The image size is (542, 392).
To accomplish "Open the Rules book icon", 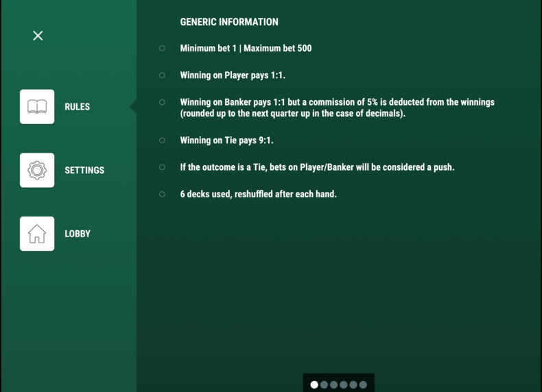I will point(37,107).
